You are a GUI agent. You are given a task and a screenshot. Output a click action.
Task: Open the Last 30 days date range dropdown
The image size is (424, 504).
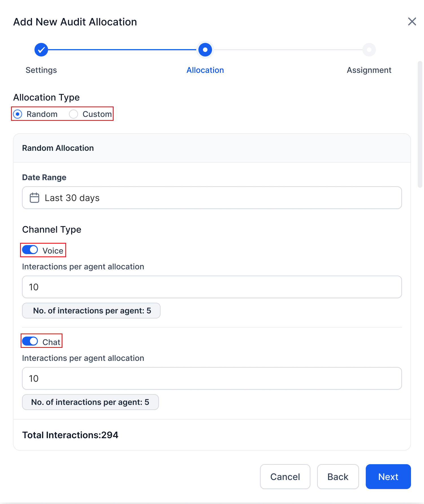tap(212, 198)
